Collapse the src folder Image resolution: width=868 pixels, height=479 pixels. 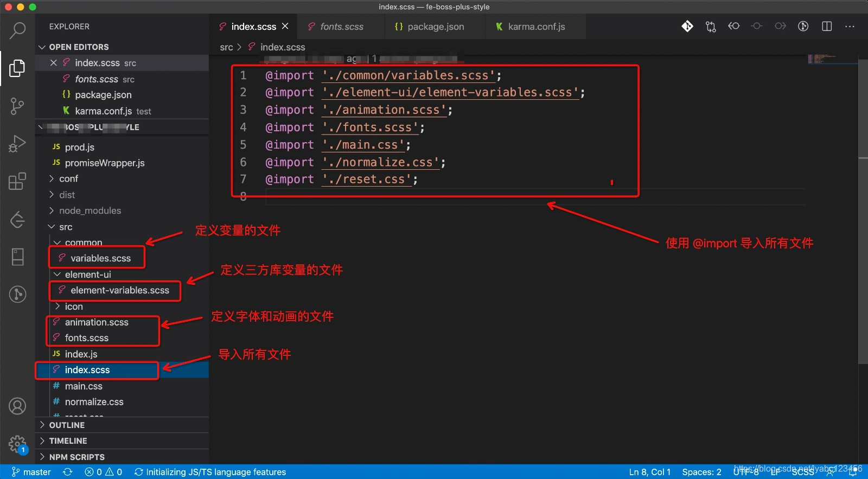point(122,227)
